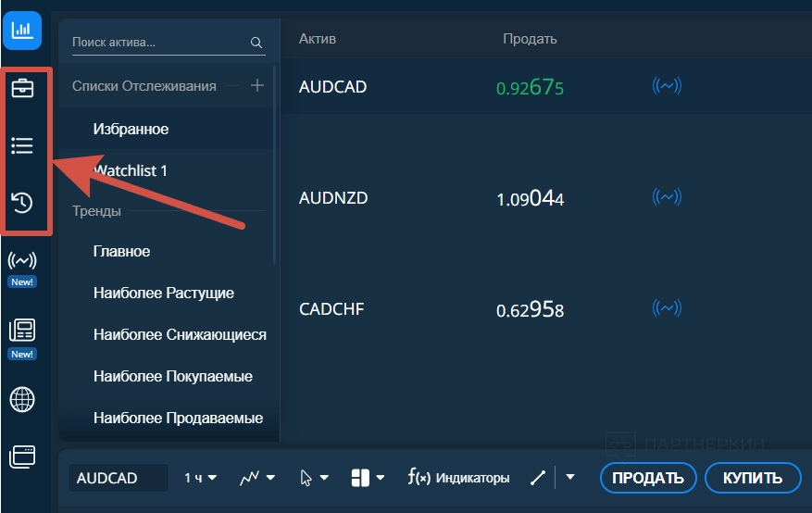Open the trade history clock icon
812x513 pixels.
coord(22,203)
